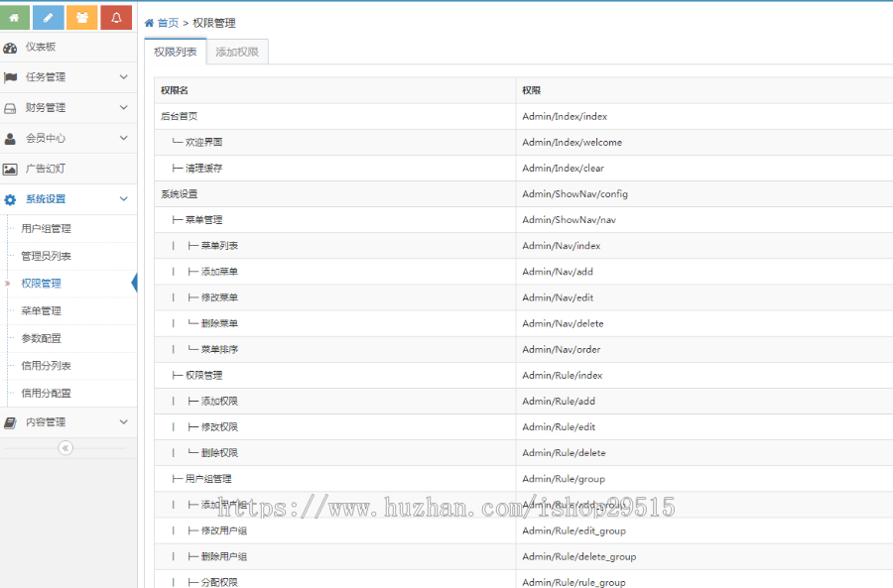
Task: Expand the 任务管理 sidebar menu
Action: coord(67,77)
